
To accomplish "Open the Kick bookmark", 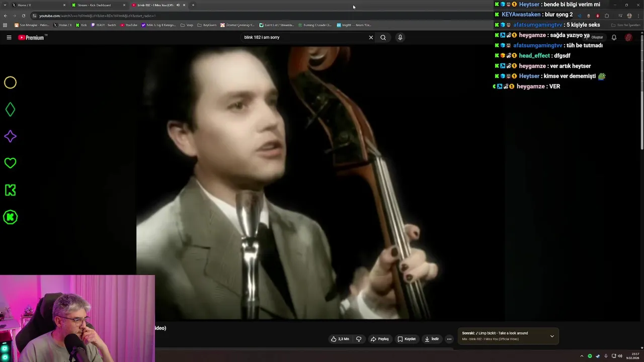I will click(x=81, y=25).
